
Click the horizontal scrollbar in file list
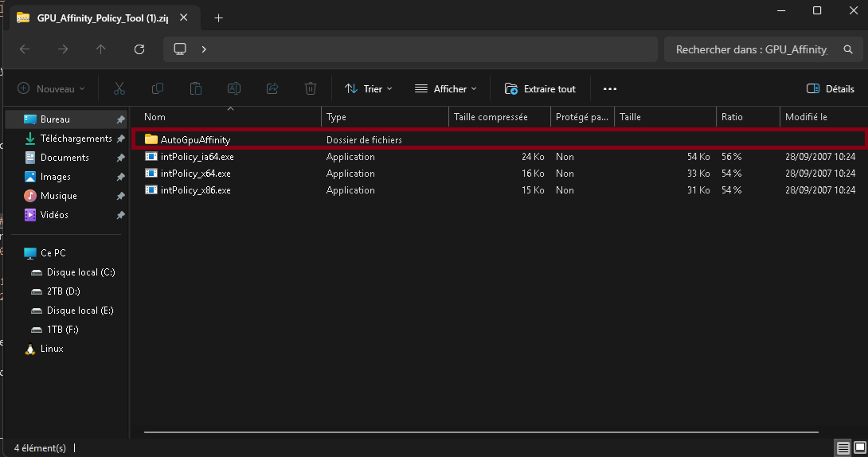coord(481,432)
